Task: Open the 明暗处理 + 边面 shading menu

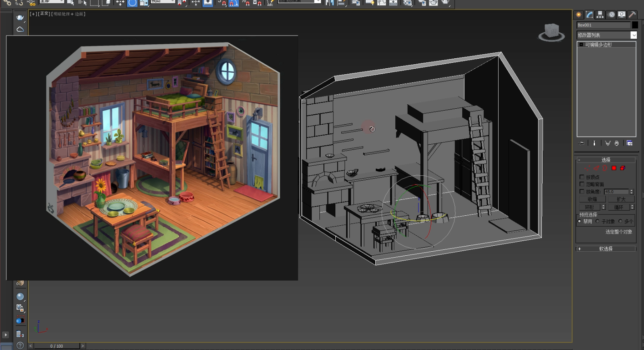Action: (x=68, y=14)
